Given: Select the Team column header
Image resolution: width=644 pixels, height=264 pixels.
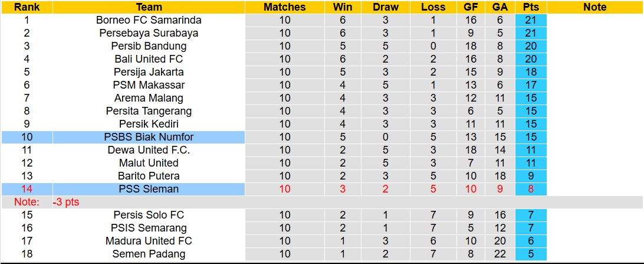Looking at the screenshot, I should pos(149,7).
